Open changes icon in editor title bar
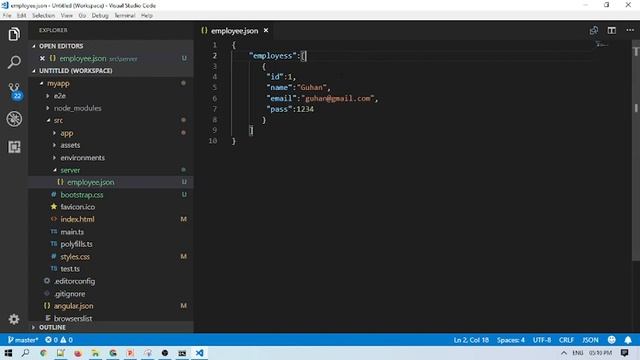Screen dimensions: 640x360 593,31
